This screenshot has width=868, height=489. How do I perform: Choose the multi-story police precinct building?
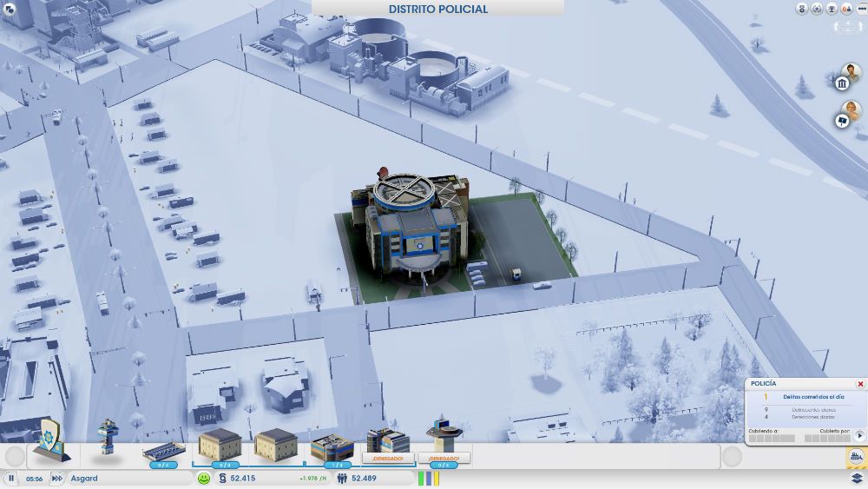click(x=332, y=445)
